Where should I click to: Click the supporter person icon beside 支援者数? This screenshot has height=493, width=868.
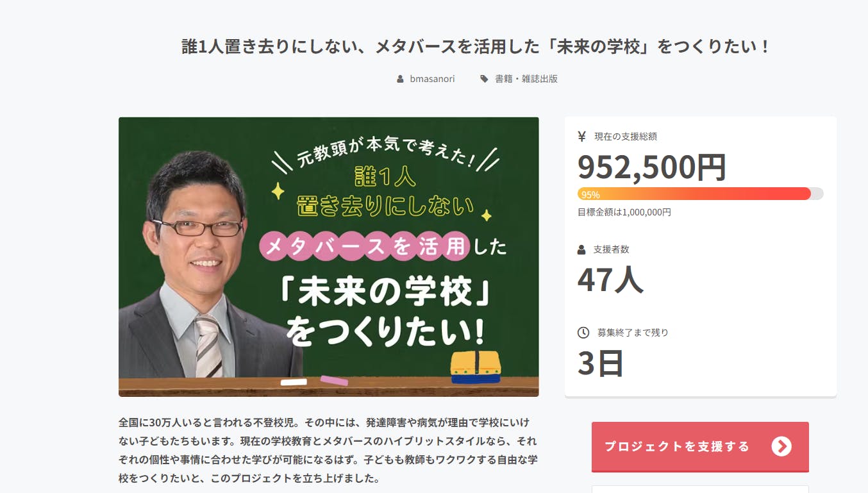pos(581,249)
